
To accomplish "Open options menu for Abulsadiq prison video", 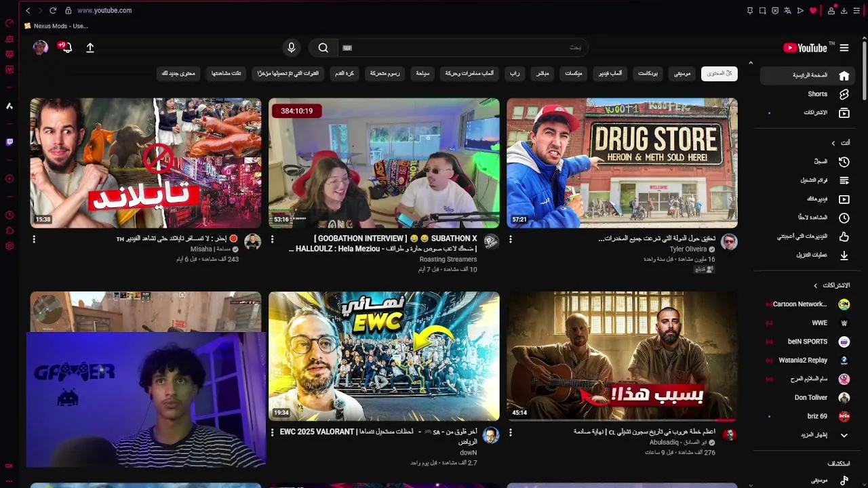I will [x=511, y=432].
